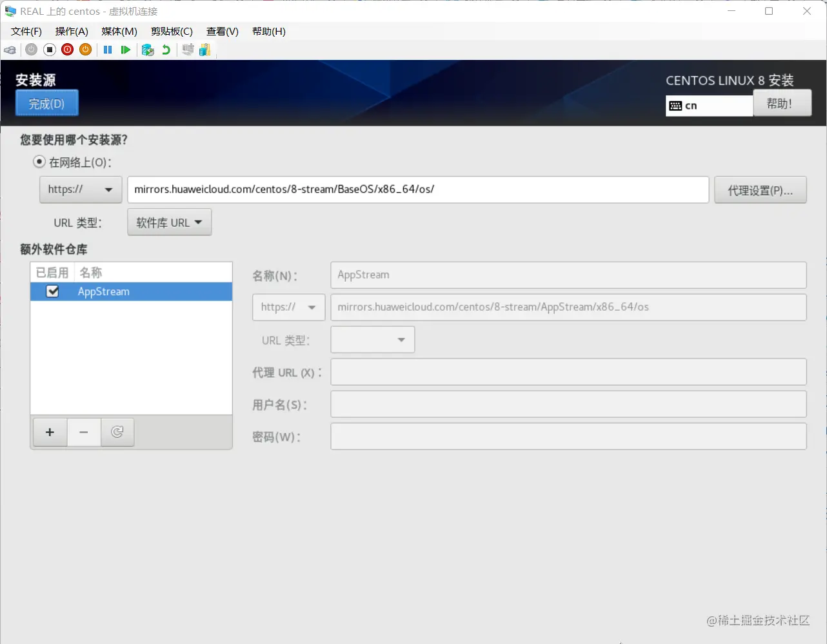This screenshot has width=827, height=644.
Task: Click the 名称(N) AppStream name field
Action: coord(568,275)
